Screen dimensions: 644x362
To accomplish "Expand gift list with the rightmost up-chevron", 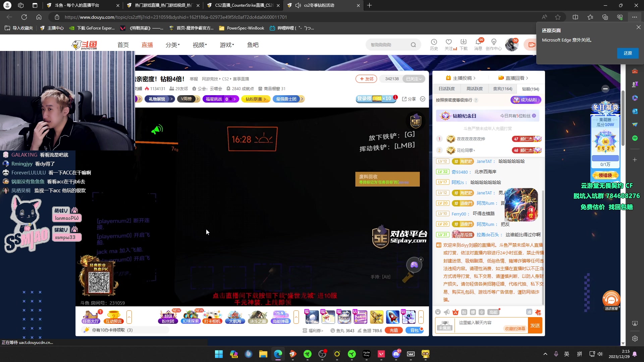I will tap(421, 317).
